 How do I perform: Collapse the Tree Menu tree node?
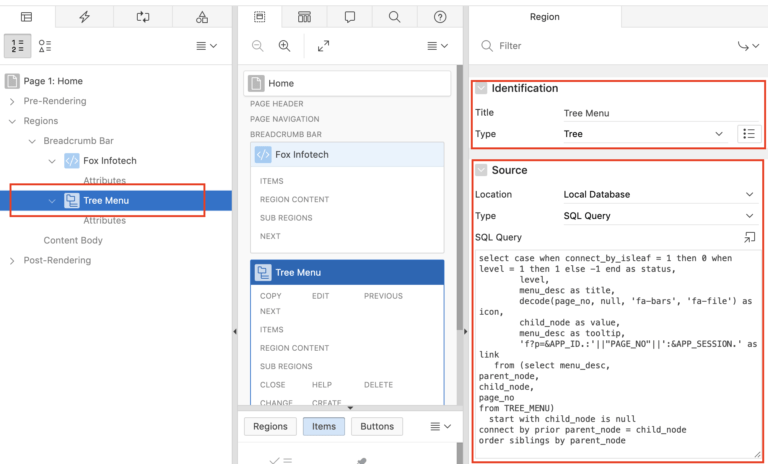point(52,200)
